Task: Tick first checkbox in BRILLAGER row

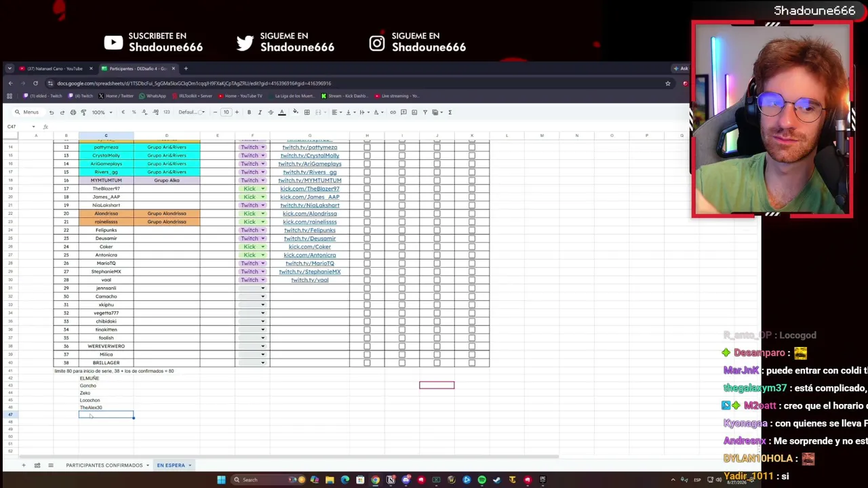Action: (x=367, y=363)
